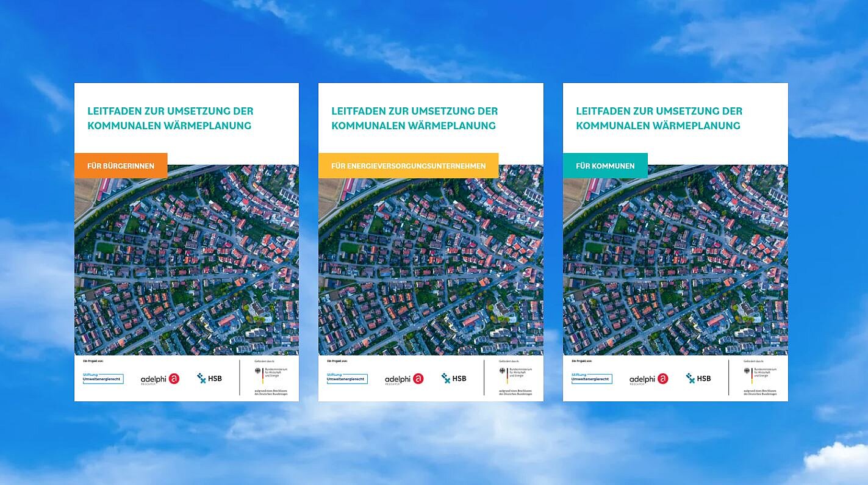Click the adelphi logo on the Bürgerinnen cover

pos(160,379)
